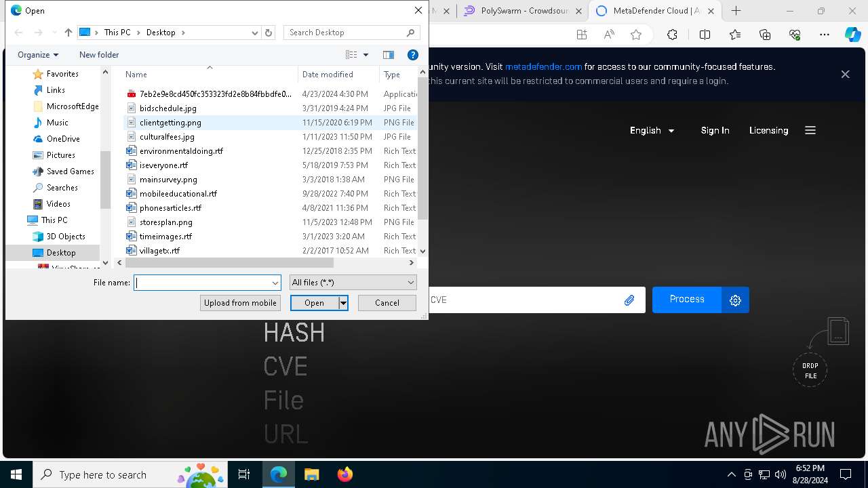The height and width of the screenshot is (488, 868).
Task: Open the address path history dropdown
Action: pyautogui.click(x=255, y=33)
